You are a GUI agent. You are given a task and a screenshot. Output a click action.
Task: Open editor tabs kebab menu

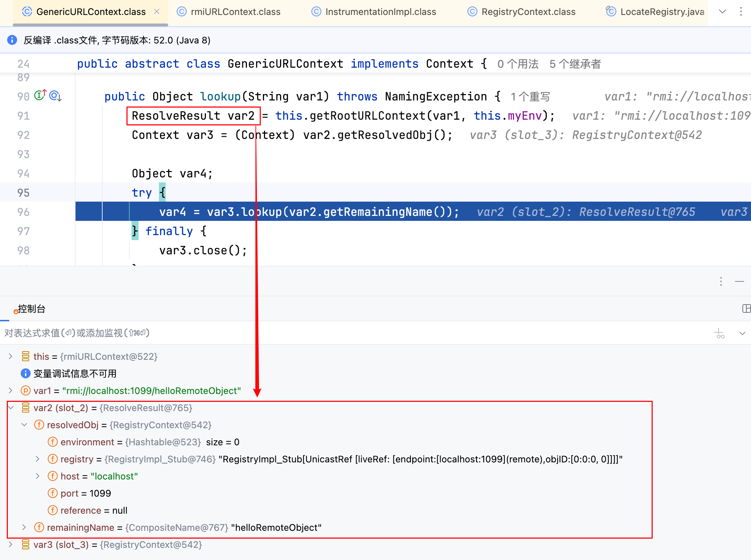tap(741, 12)
